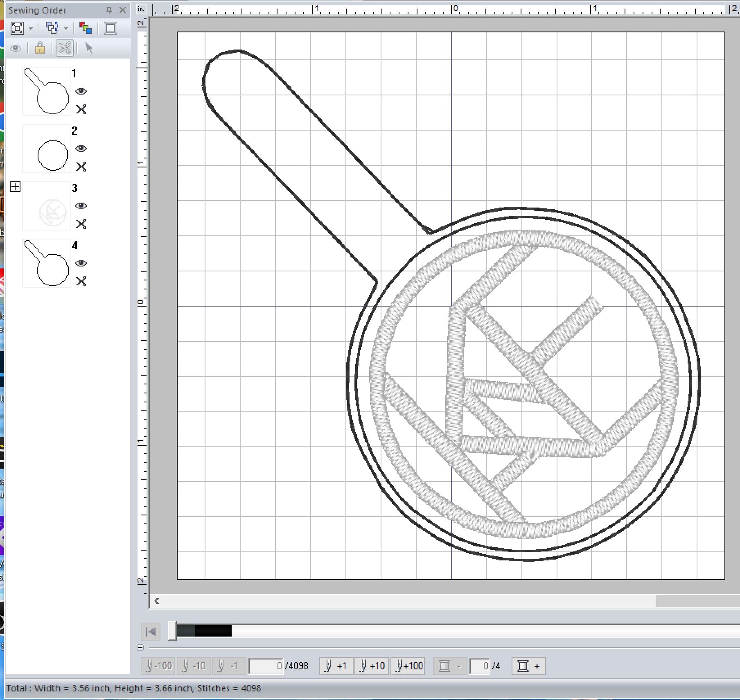
Task: Advance stitch simulation by +10 stitches
Action: click(372, 666)
